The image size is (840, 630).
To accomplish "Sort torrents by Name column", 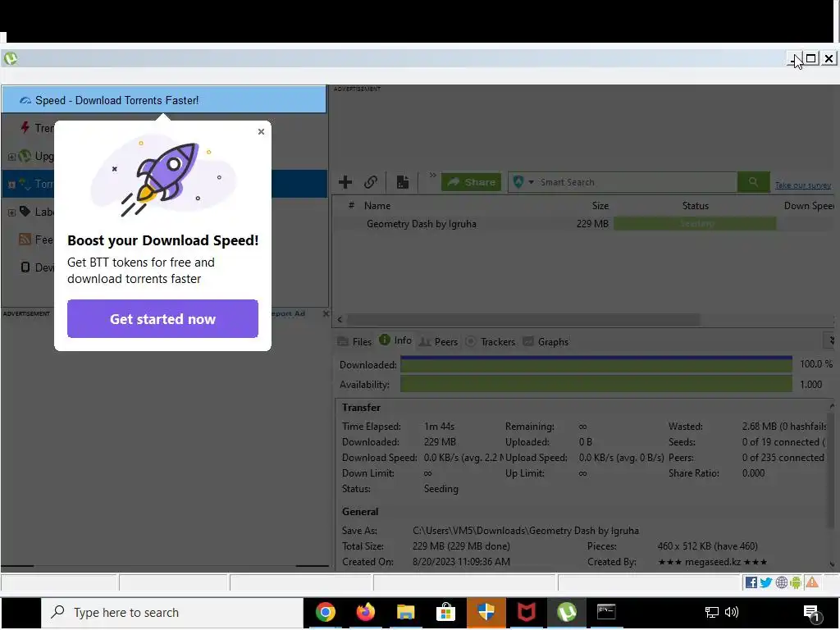I will [x=377, y=206].
